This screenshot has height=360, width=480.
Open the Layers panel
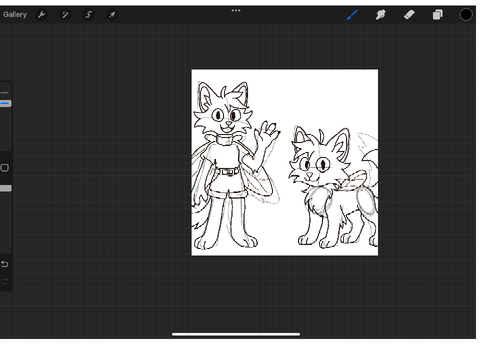[438, 15]
